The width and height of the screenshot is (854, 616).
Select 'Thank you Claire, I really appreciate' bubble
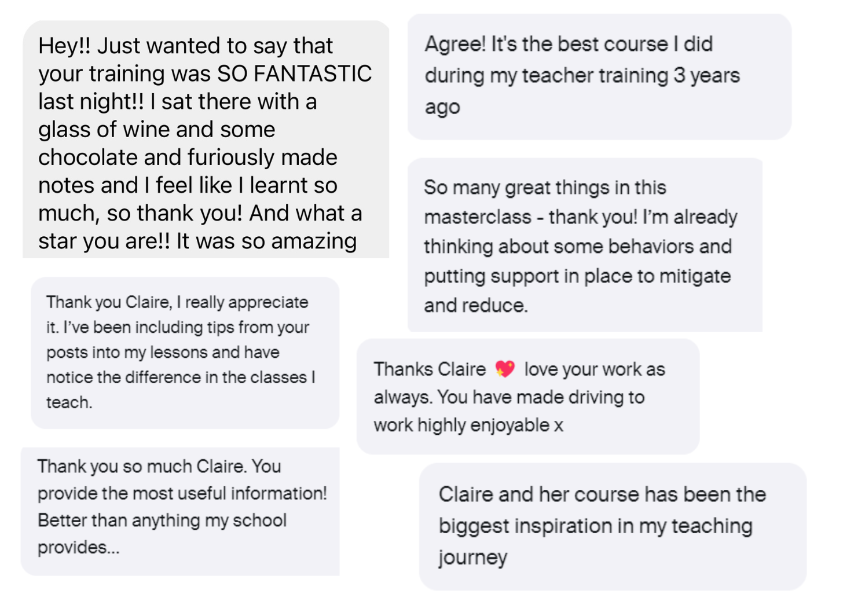point(185,353)
